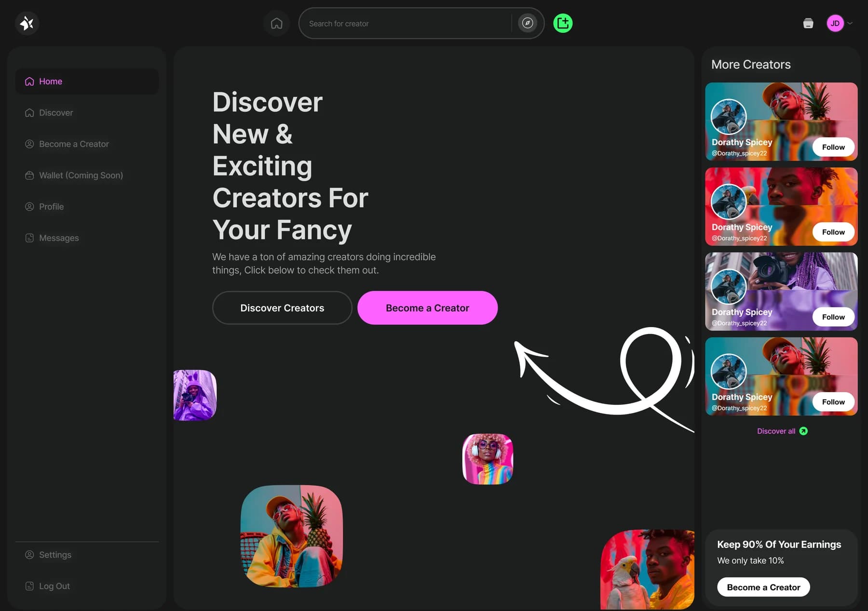Click Become a Creator in earnings card

763,587
